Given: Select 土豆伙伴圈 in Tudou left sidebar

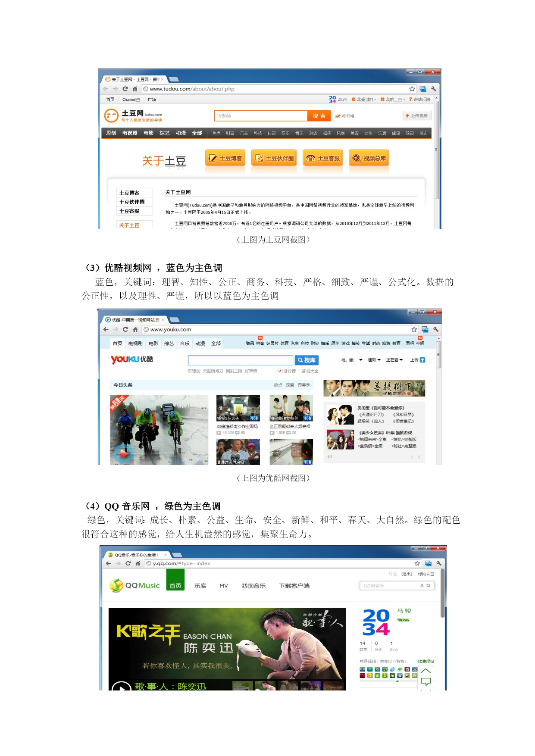Looking at the screenshot, I should [132, 202].
